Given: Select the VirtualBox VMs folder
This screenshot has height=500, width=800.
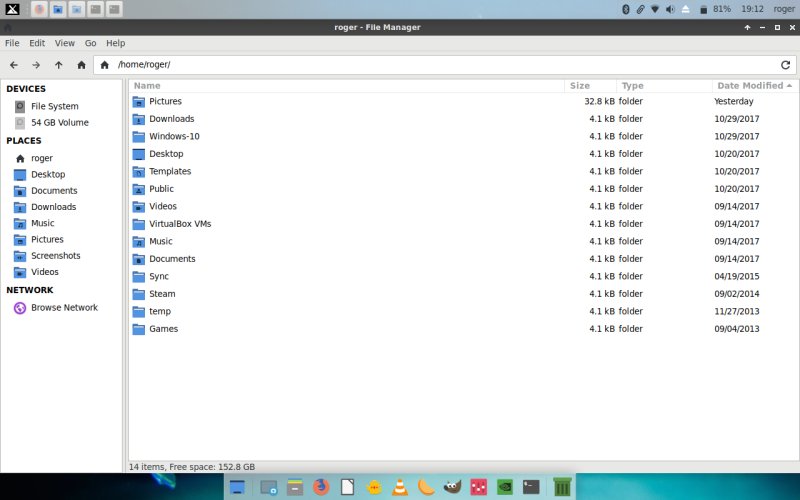Looking at the screenshot, I should tap(180, 224).
